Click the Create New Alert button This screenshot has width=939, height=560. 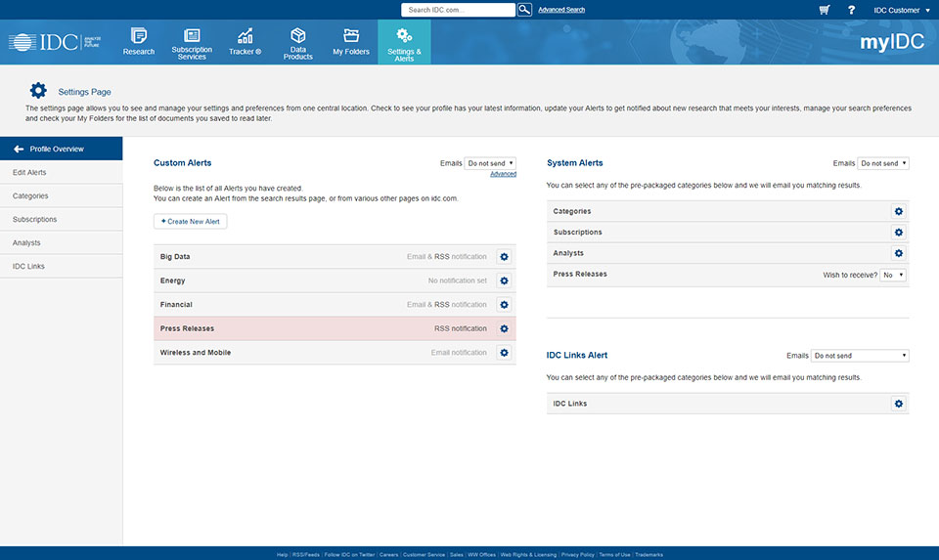[x=191, y=222]
